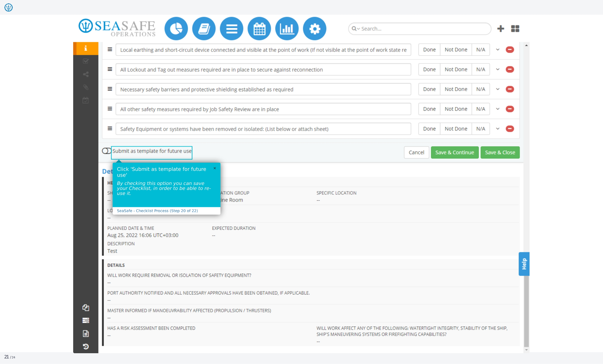Click the plus add icon near search
The height and width of the screenshot is (364, 603).
501,29
